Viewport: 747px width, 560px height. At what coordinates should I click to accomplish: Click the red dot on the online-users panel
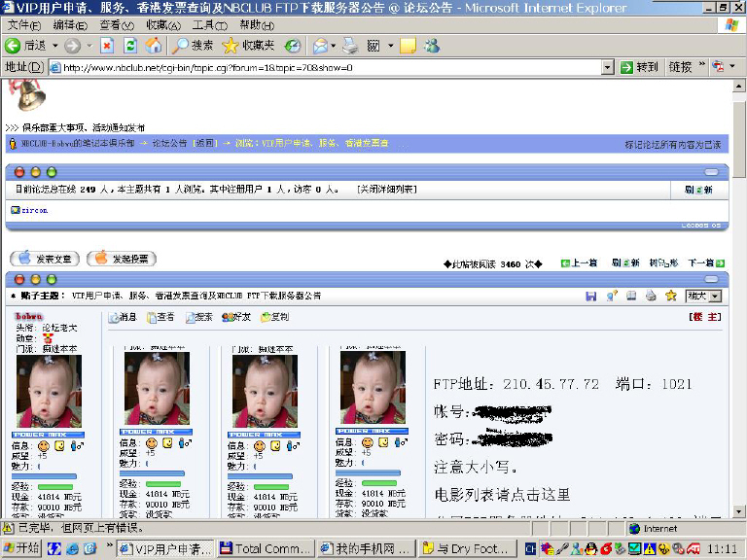20,172
